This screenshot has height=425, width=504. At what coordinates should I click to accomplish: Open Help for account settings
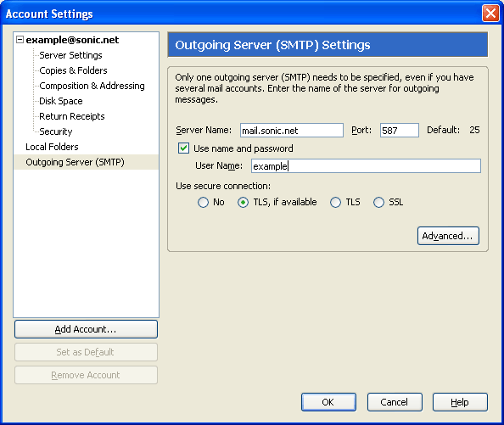(x=460, y=402)
